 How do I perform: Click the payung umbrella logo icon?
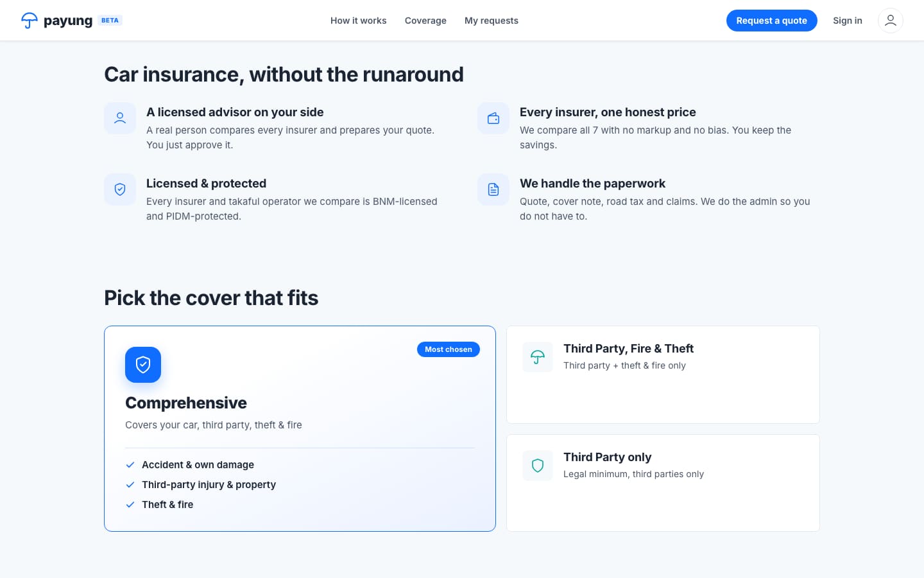(x=30, y=21)
